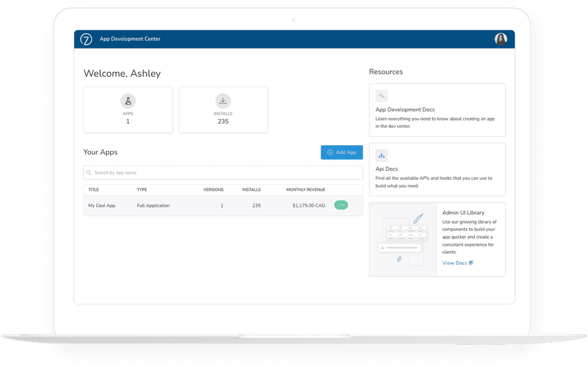Open the App Development Center header title
The width and height of the screenshot is (588, 367).
pos(130,39)
